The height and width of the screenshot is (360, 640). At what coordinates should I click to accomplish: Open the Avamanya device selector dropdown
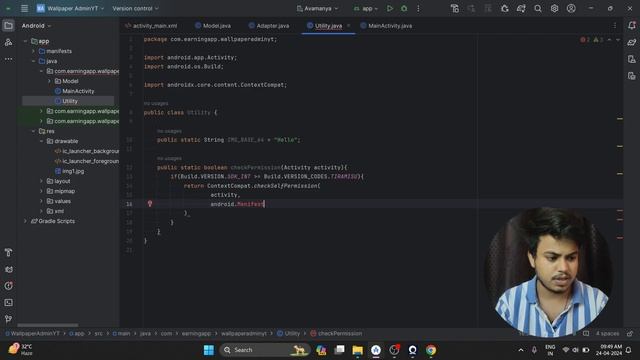[318, 9]
